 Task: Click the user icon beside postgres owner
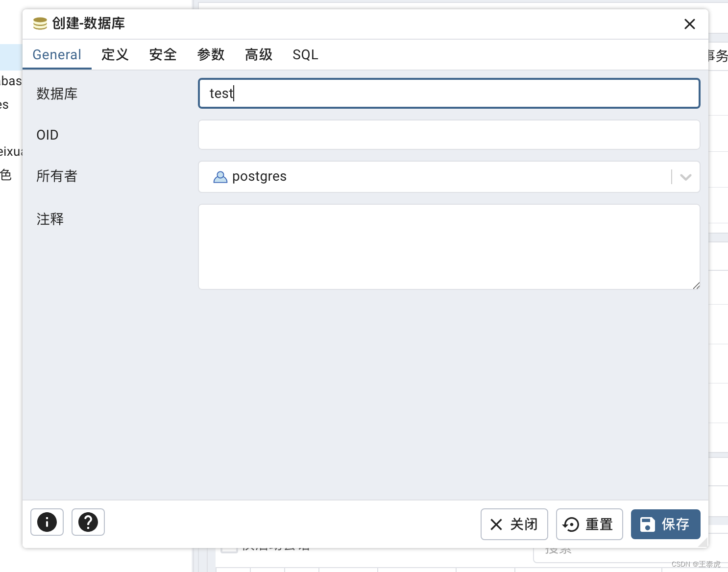[x=220, y=177]
